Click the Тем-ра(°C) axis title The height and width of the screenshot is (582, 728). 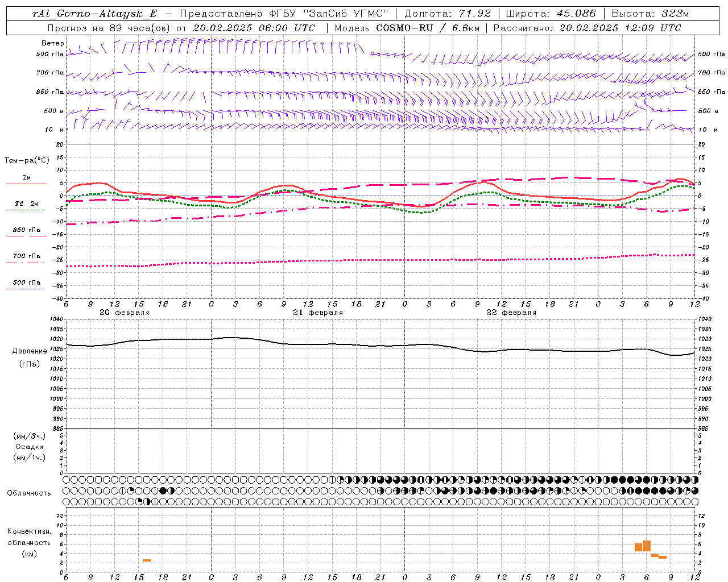click(x=27, y=161)
